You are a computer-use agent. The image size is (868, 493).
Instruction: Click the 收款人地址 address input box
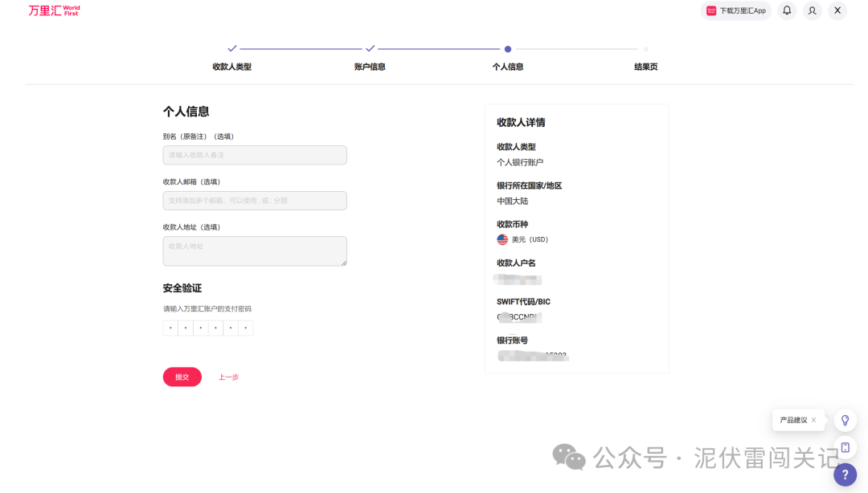click(x=255, y=251)
